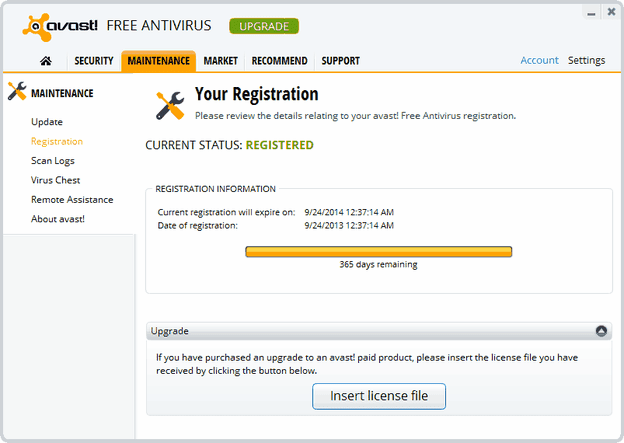Minimize the avast window

[592, 12]
